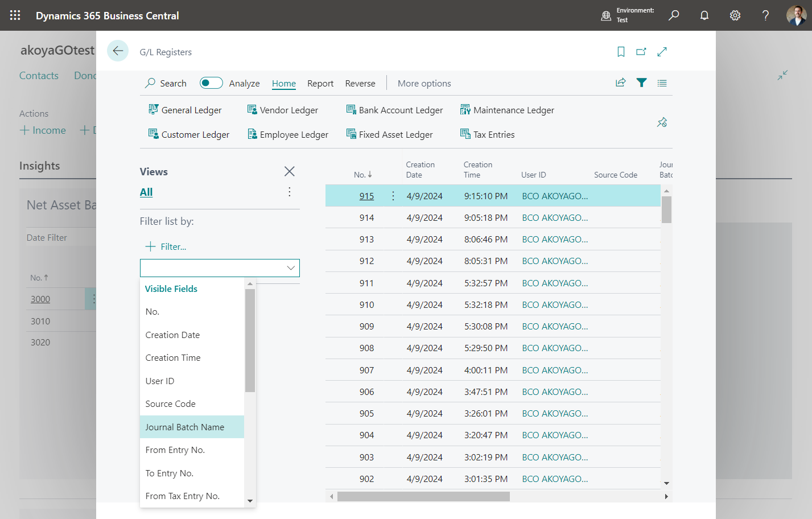Sort by the No. column header
This screenshot has width=812, height=519.
pyautogui.click(x=362, y=175)
